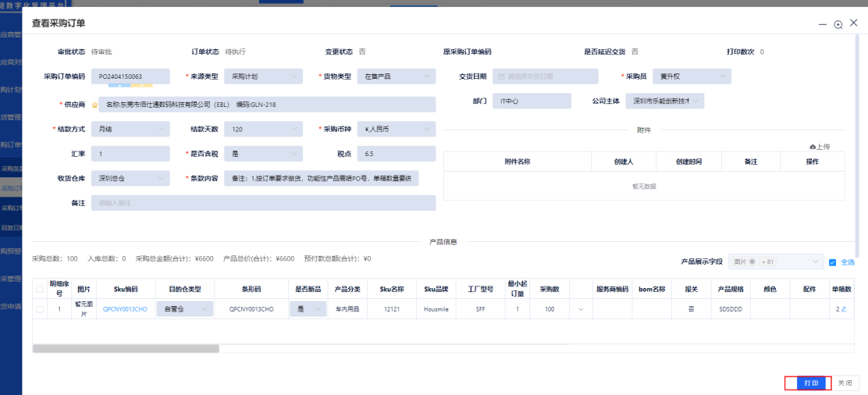Click the 备注 input field
This screenshot has width=868, height=395.
pos(263,203)
